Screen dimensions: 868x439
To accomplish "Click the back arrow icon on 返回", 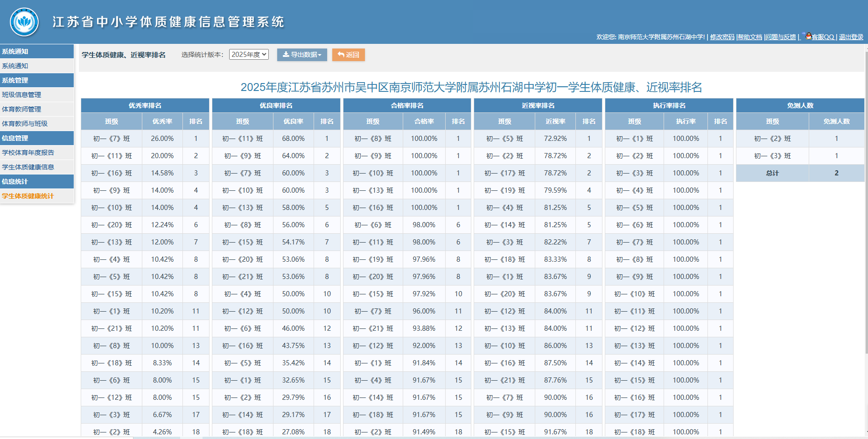I will (x=341, y=55).
